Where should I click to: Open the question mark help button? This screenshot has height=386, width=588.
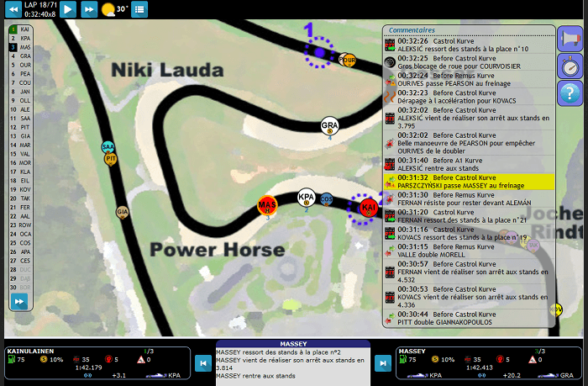point(570,93)
